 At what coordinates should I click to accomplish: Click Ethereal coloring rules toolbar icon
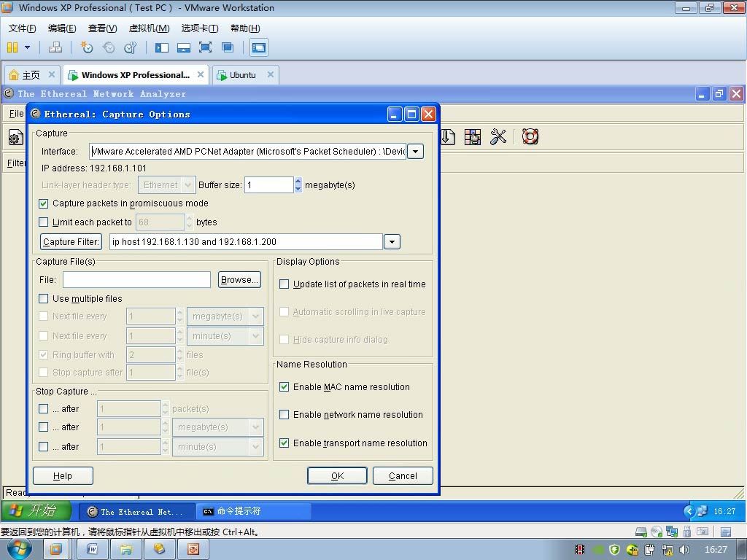coord(473,137)
